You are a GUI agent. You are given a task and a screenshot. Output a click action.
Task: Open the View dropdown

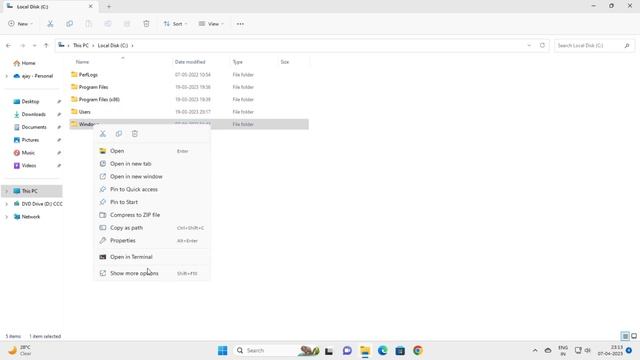211,24
